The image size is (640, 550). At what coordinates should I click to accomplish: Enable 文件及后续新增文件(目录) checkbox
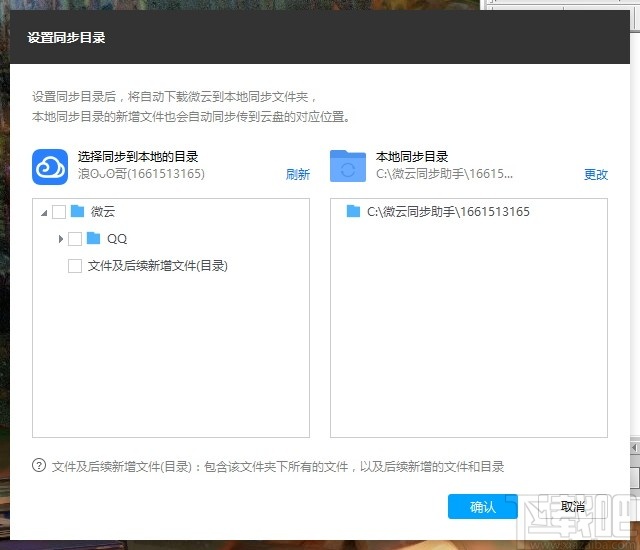coord(75,266)
